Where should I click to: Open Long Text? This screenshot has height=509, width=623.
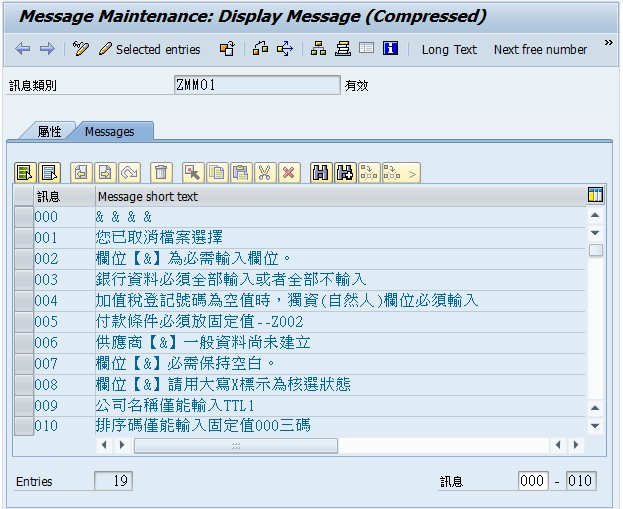point(449,50)
